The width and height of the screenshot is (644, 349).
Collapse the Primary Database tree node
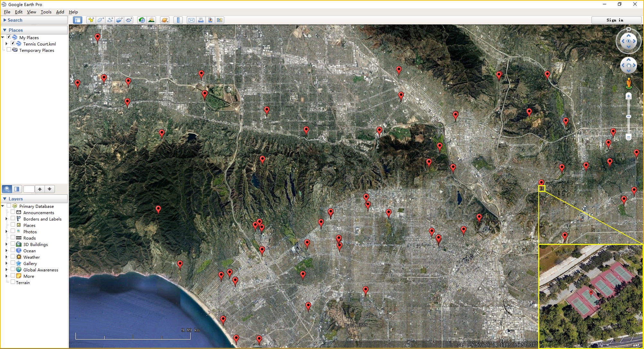3,206
